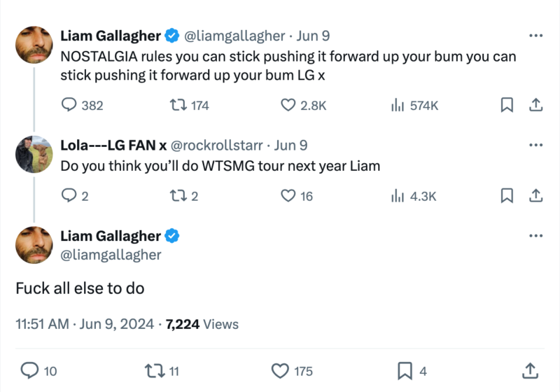Reply to the main tweet with 10 replies
The width and height of the screenshot is (560, 392).
point(30,371)
